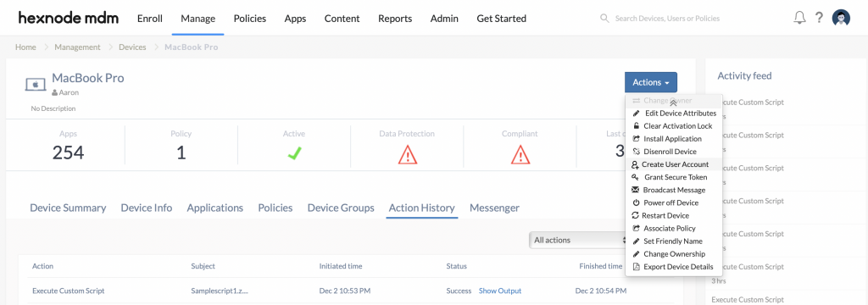Select Create User Account menu entry
The image size is (868, 305).
pos(673,164)
